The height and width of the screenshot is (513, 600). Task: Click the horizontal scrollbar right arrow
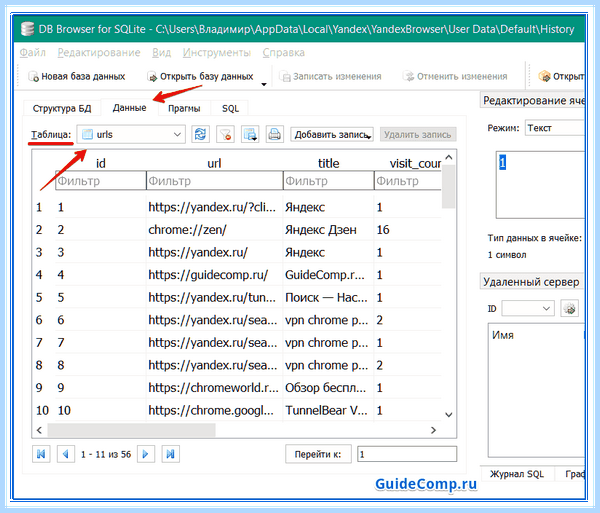coord(433,430)
